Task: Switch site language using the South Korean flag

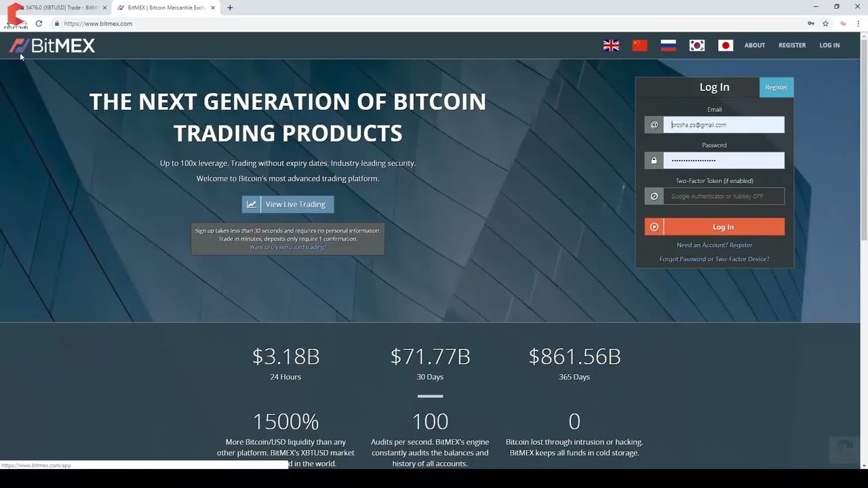Action: coord(697,45)
